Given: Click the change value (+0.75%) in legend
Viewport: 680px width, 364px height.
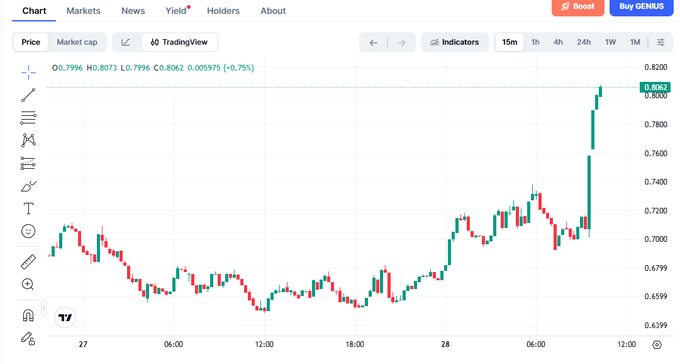Looking at the screenshot, I should [x=239, y=68].
